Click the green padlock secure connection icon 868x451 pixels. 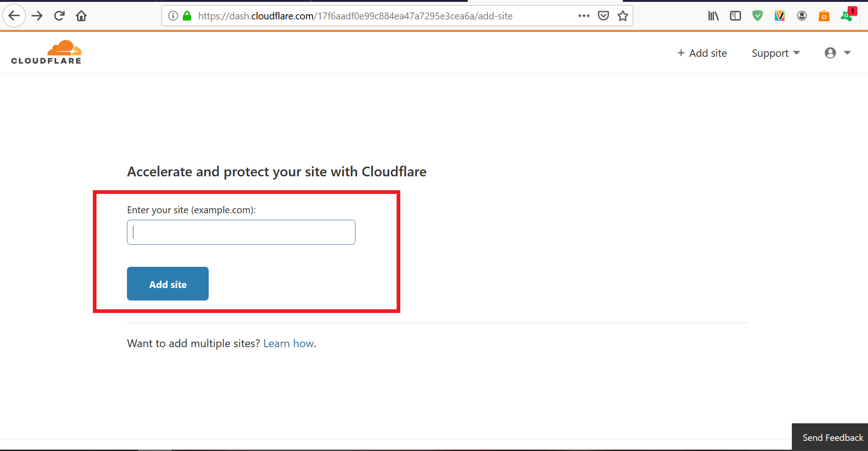tap(187, 16)
